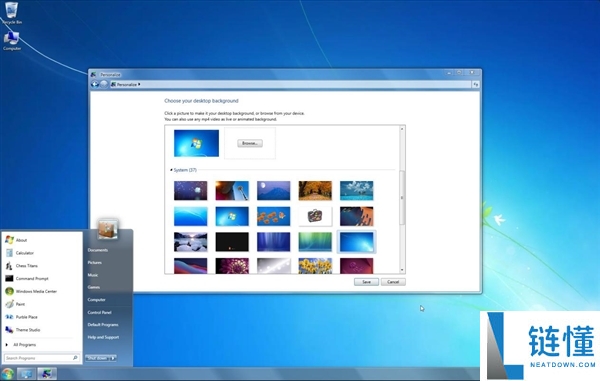600x381 pixels.
Task: Click Personalize icon in window title bar
Action: pos(94,74)
